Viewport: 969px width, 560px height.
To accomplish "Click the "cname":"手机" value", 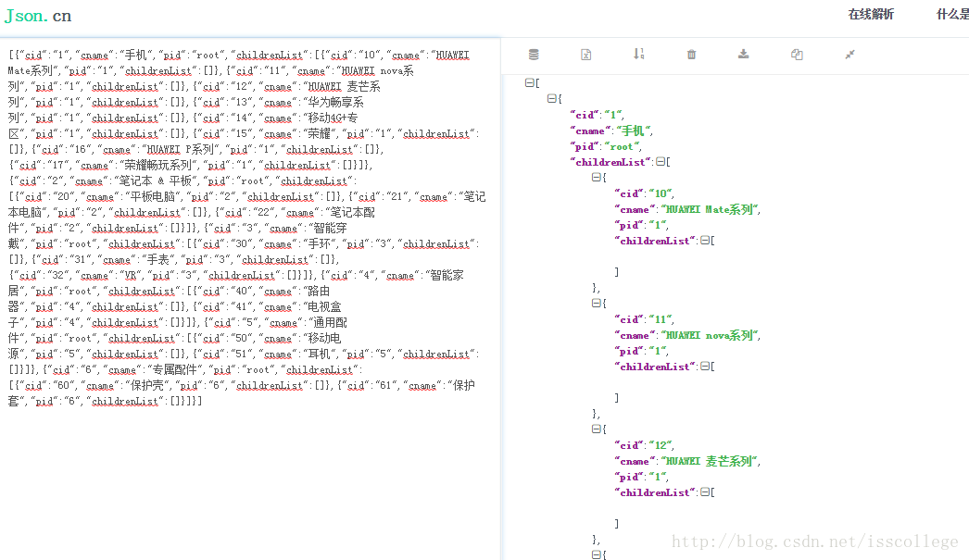I will click(632, 131).
